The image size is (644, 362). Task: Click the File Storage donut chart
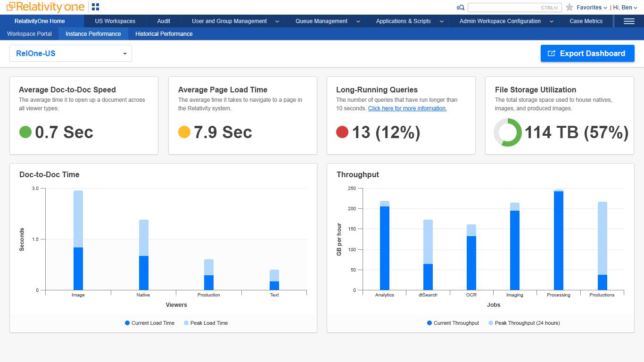tap(508, 132)
